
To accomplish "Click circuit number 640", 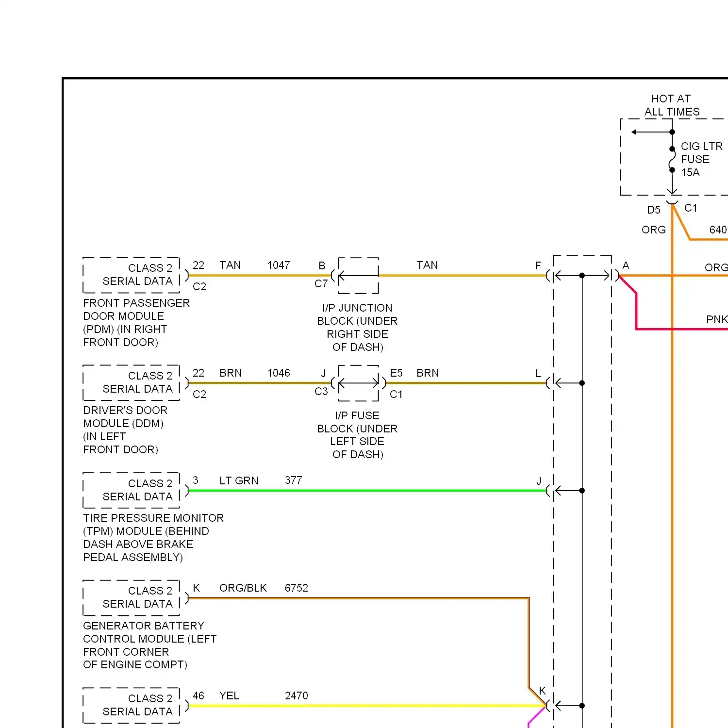I will [718, 230].
